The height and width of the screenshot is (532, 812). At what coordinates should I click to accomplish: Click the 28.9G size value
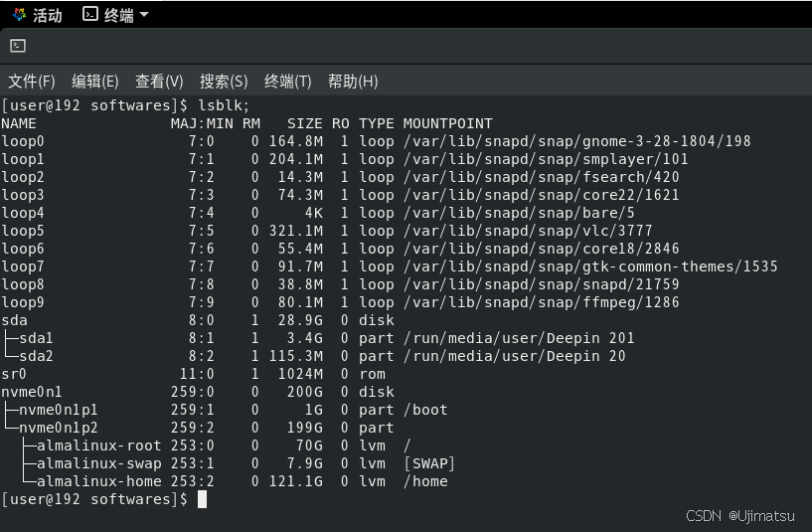pyautogui.click(x=300, y=320)
